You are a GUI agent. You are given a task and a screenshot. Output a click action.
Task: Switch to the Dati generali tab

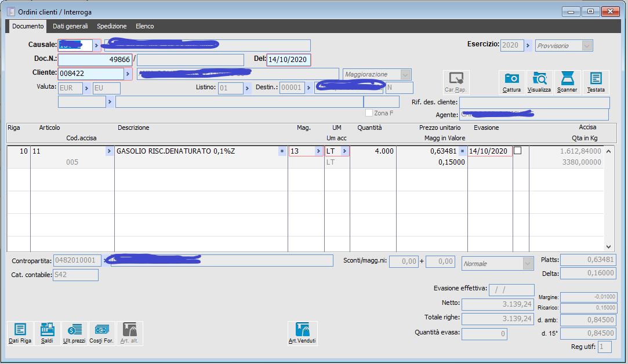(x=70, y=26)
